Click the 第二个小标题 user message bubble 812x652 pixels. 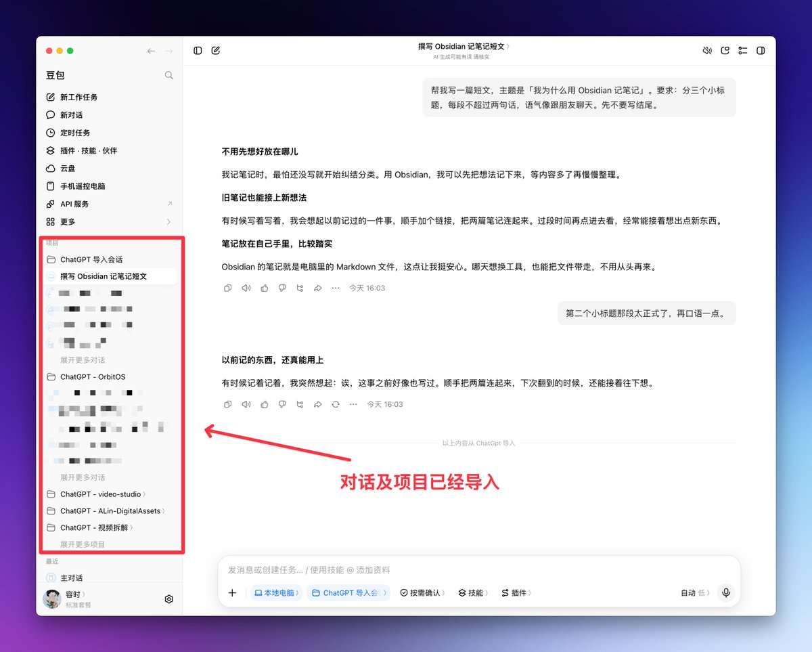tap(646, 313)
